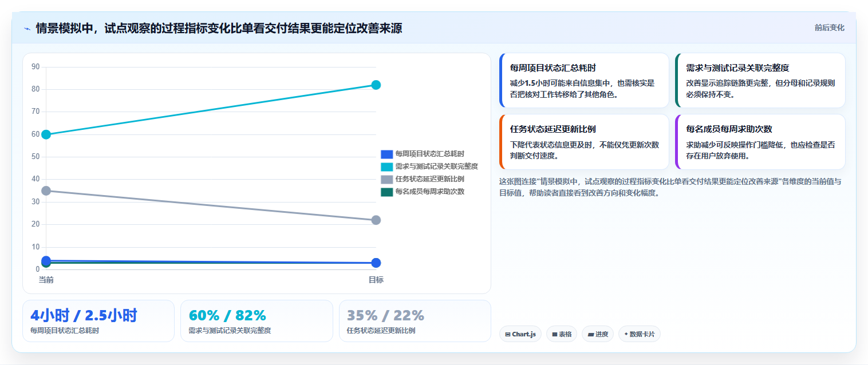
Task: Click the blue data point at 当前
Action: pos(46,260)
